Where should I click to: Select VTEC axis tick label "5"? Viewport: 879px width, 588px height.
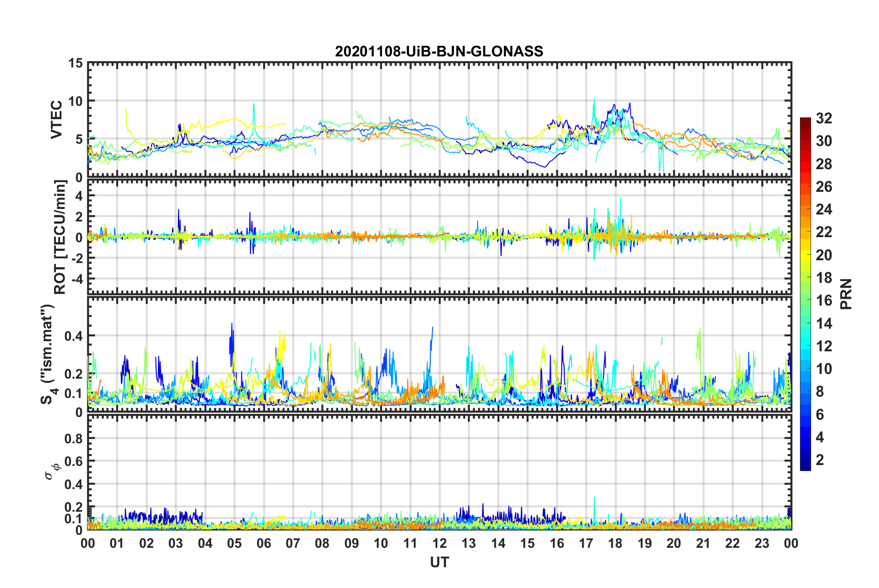coord(79,139)
